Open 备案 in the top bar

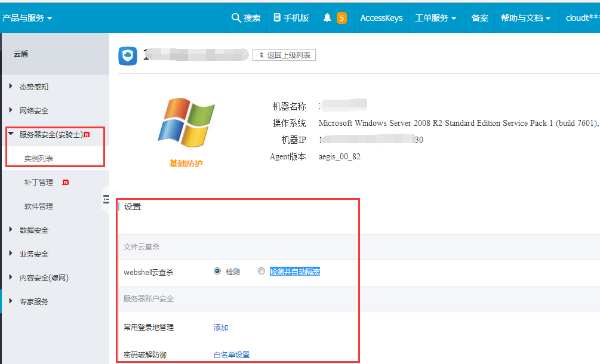point(480,18)
